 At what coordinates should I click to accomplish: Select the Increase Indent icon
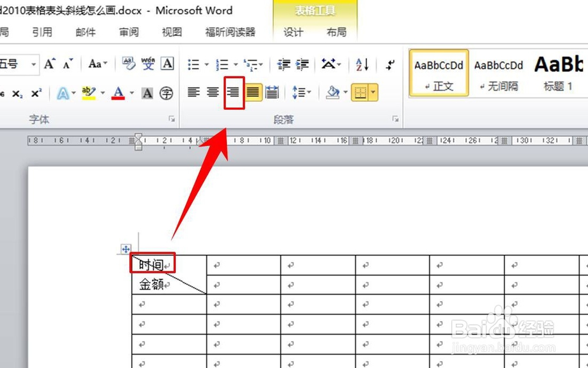coord(303,65)
